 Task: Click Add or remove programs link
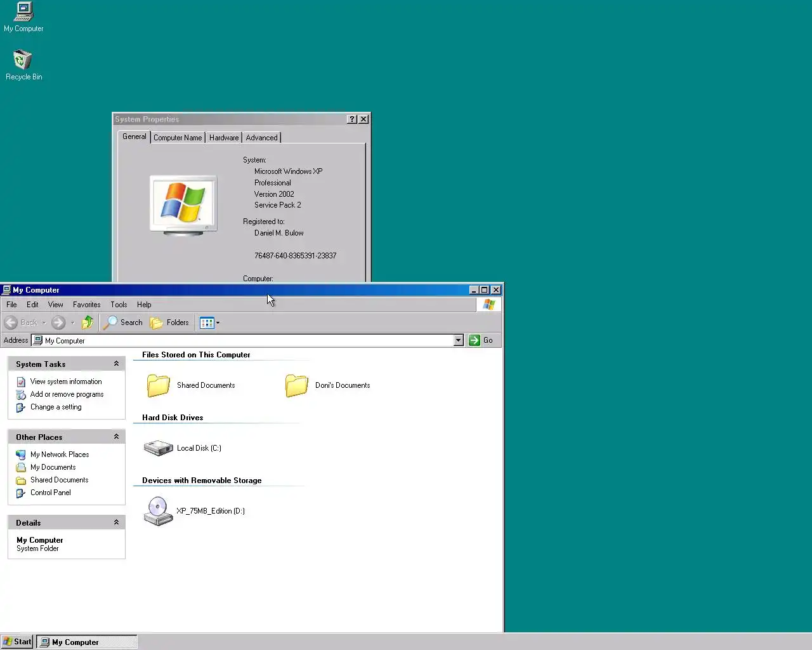[x=67, y=394]
